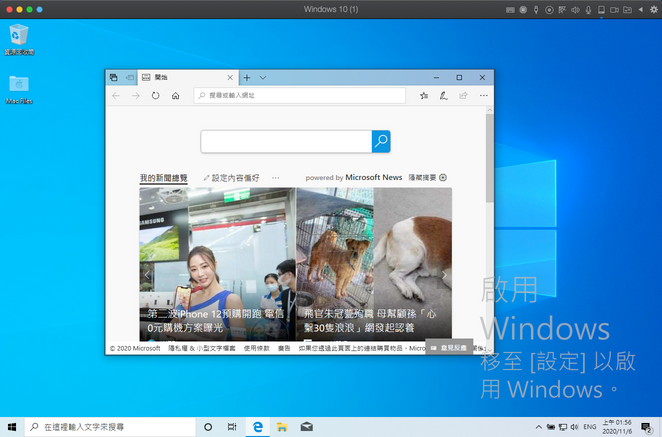Click the blue Coherence mode button
This screenshot has width=662, height=437.
[39, 9]
